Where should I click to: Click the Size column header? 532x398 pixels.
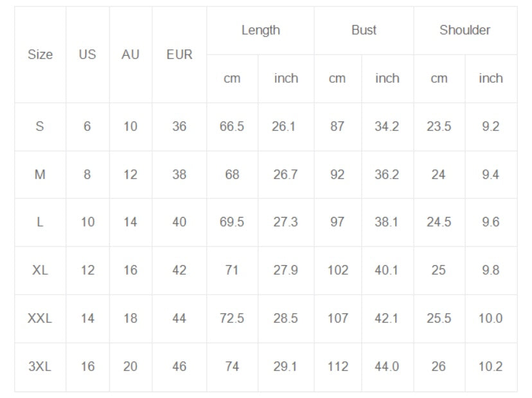(x=40, y=55)
